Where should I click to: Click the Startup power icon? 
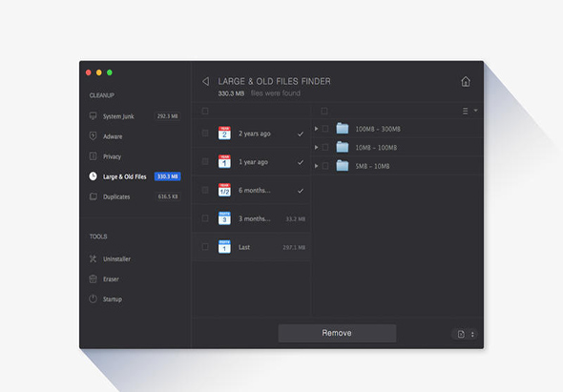pos(93,299)
